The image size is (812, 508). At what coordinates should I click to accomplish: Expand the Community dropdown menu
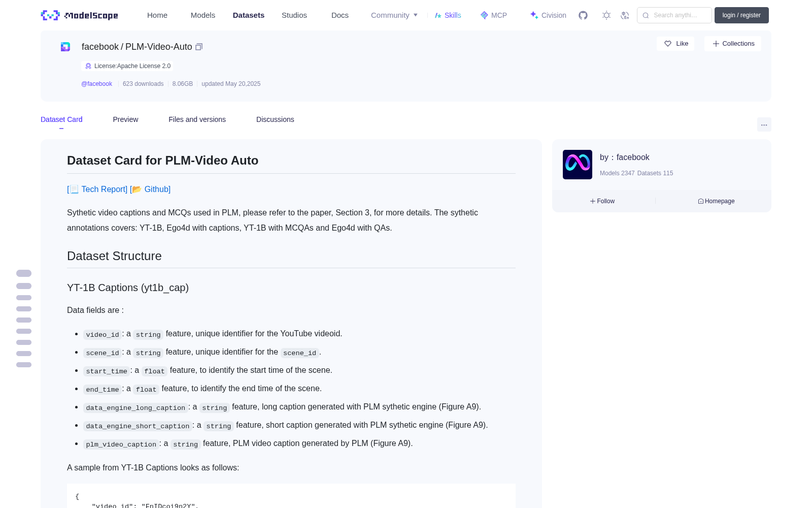[x=394, y=15]
